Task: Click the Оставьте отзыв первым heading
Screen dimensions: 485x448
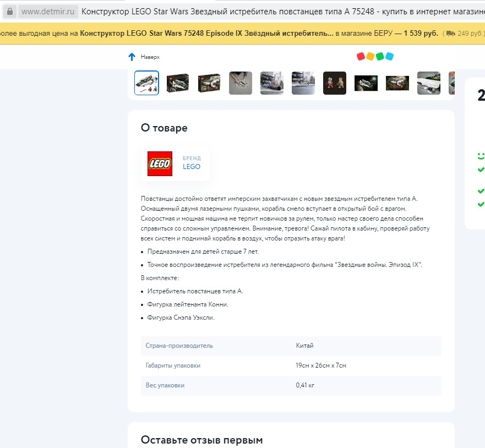Action: pyautogui.click(x=201, y=440)
